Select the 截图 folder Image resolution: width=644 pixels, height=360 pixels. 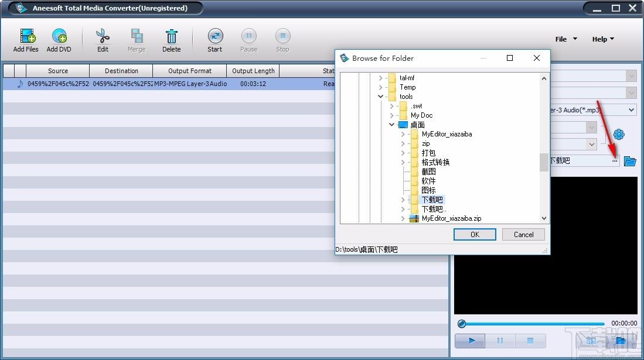click(x=428, y=172)
